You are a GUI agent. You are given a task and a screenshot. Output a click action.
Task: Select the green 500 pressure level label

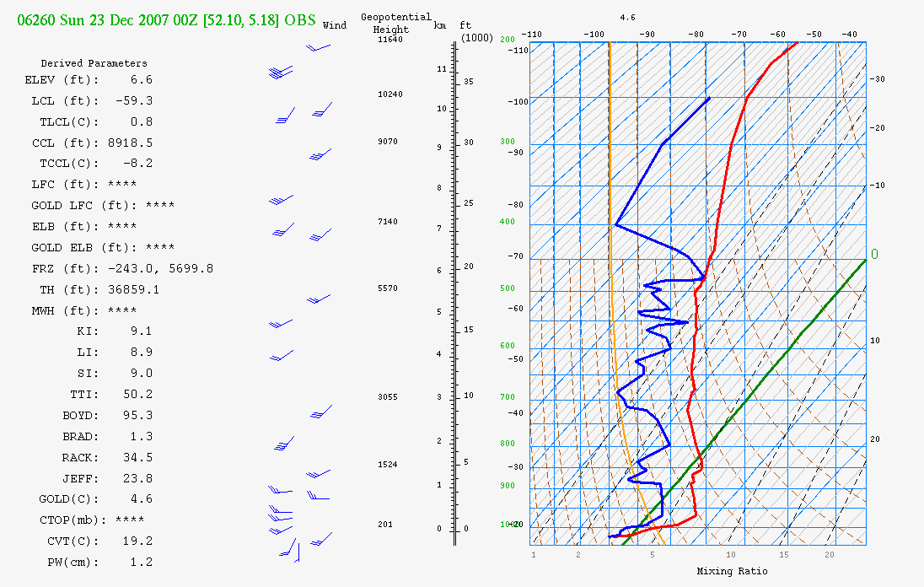pyautogui.click(x=508, y=288)
